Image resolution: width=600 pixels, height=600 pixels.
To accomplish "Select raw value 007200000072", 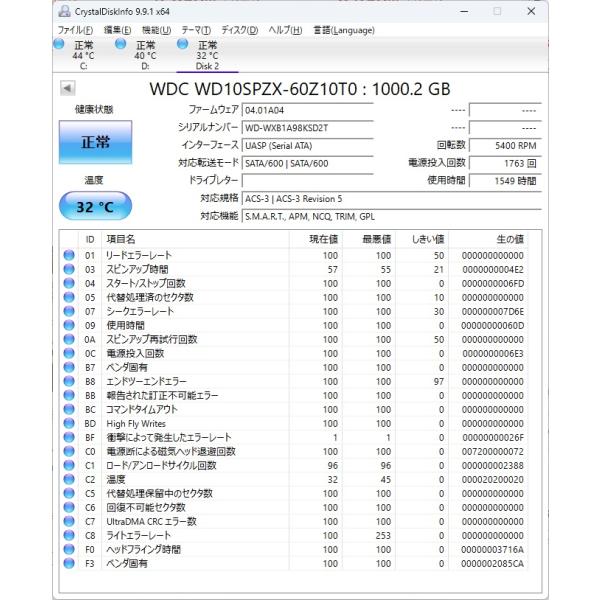I will point(492,452).
